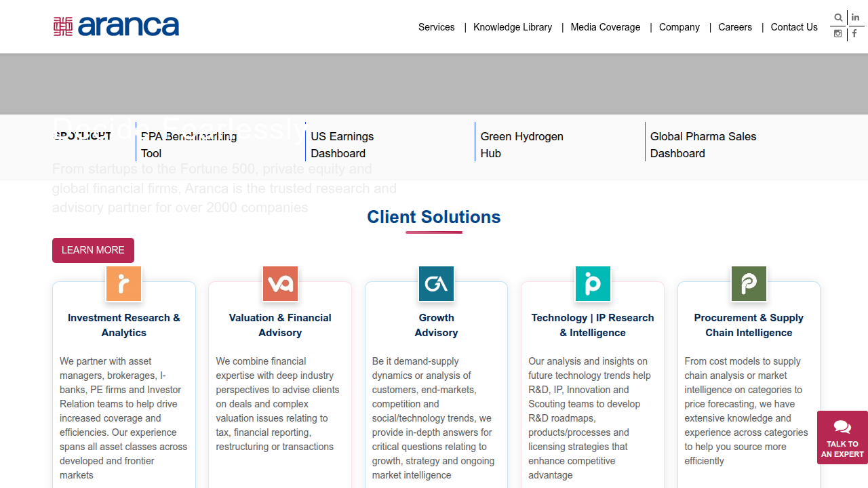
Task: Open Aranca's LinkedIn page icon
Action: 855,18
